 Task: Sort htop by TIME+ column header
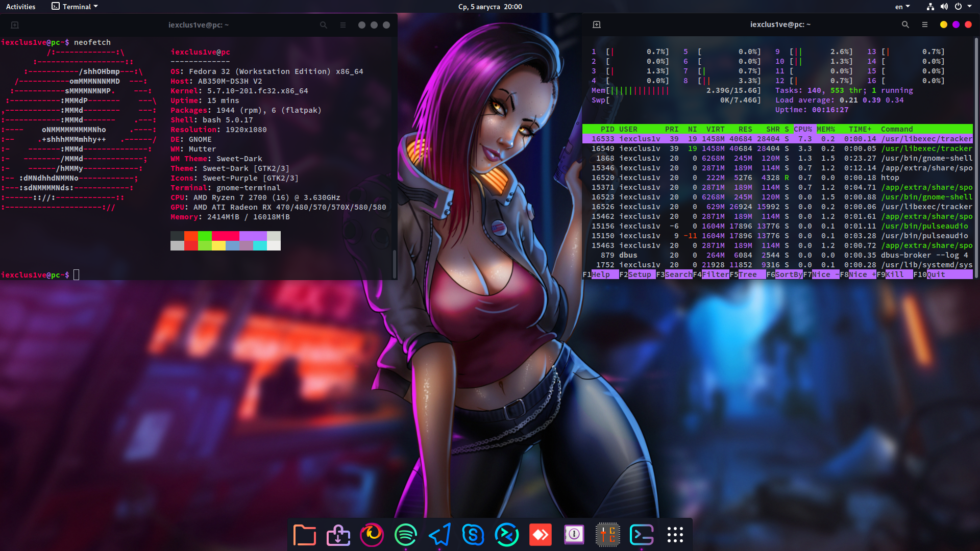tap(860, 129)
